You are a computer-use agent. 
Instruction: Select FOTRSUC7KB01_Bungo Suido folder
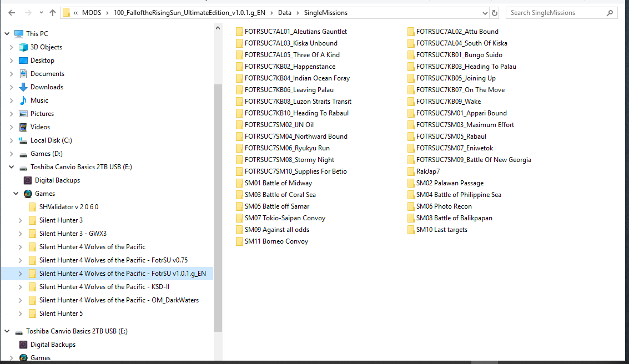pos(459,55)
